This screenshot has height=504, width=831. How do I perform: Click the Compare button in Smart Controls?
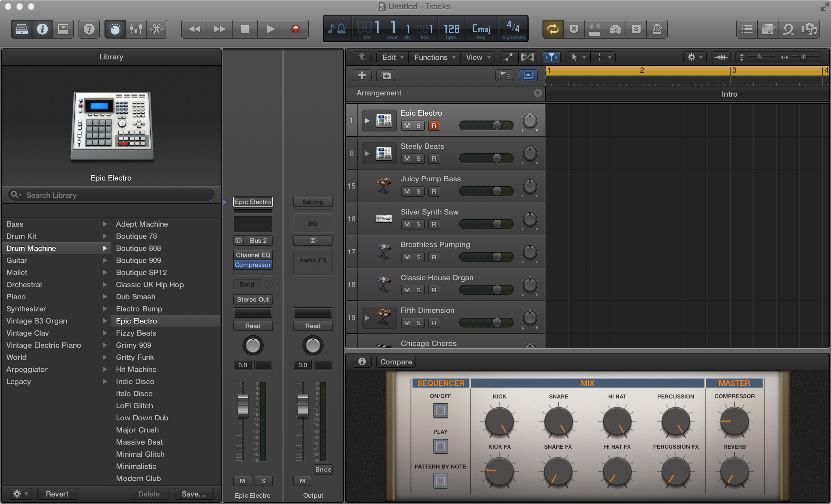point(396,362)
